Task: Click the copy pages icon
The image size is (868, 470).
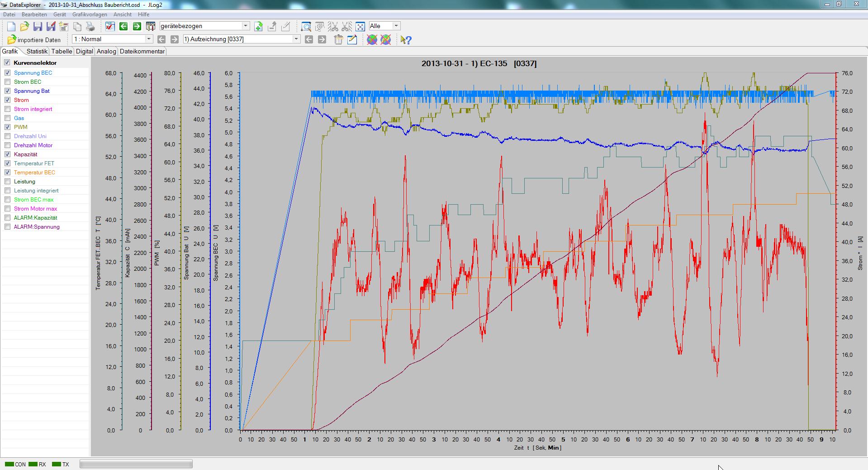Action: tap(77, 26)
